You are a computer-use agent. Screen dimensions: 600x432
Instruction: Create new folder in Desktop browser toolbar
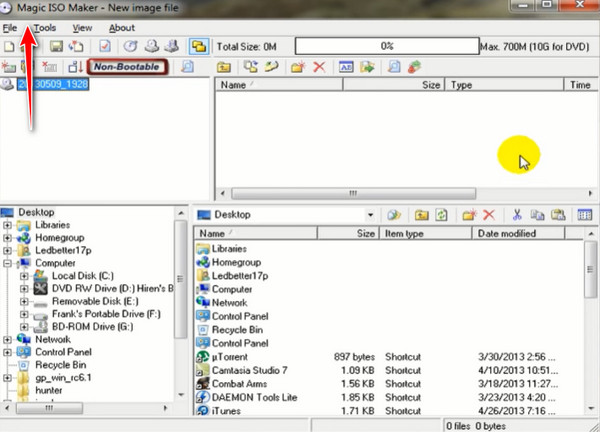pos(469,215)
